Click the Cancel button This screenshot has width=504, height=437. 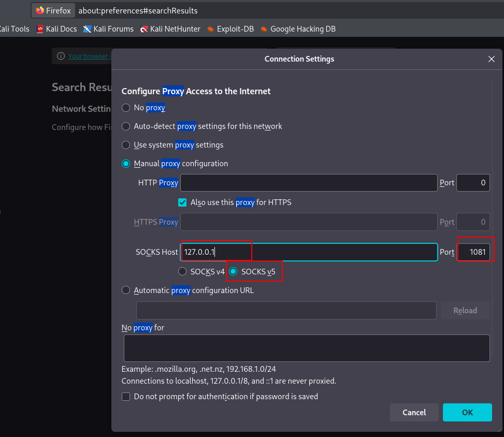point(414,413)
